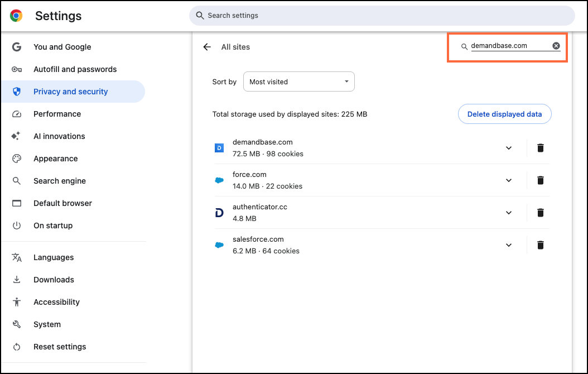588x374 pixels.
Task: Click the Chrome logo icon
Action: click(x=16, y=16)
